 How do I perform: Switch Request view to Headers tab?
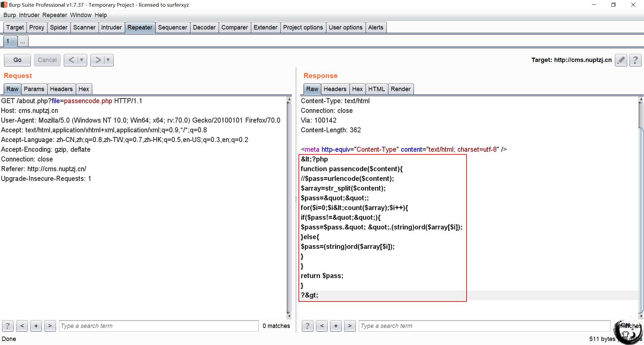point(61,89)
